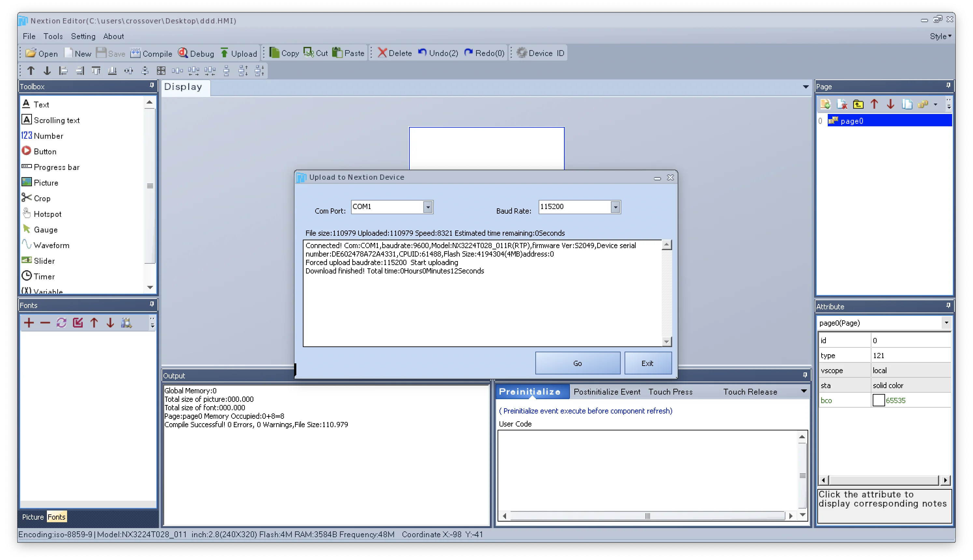Screen dimensions: 973x560
Task: Open the File menu
Action: pyautogui.click(x=29, y=36)
